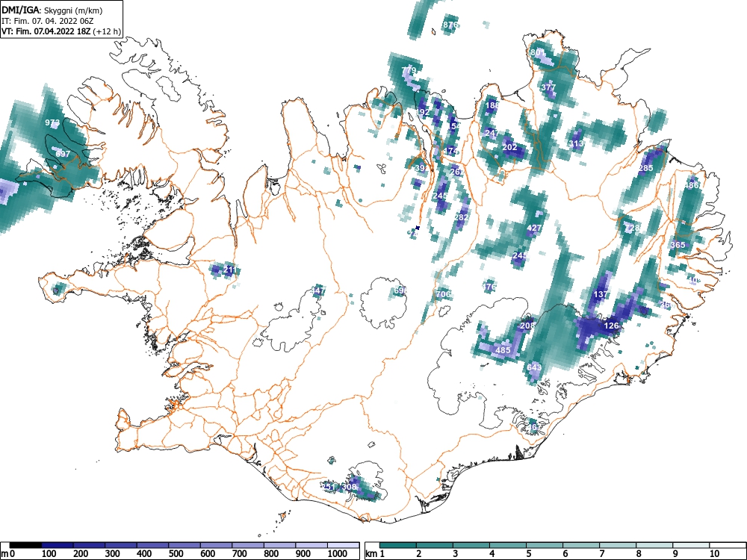Screen dimensions: 747x560
Task: Click the 377 value label
Action: pos(548,87)
